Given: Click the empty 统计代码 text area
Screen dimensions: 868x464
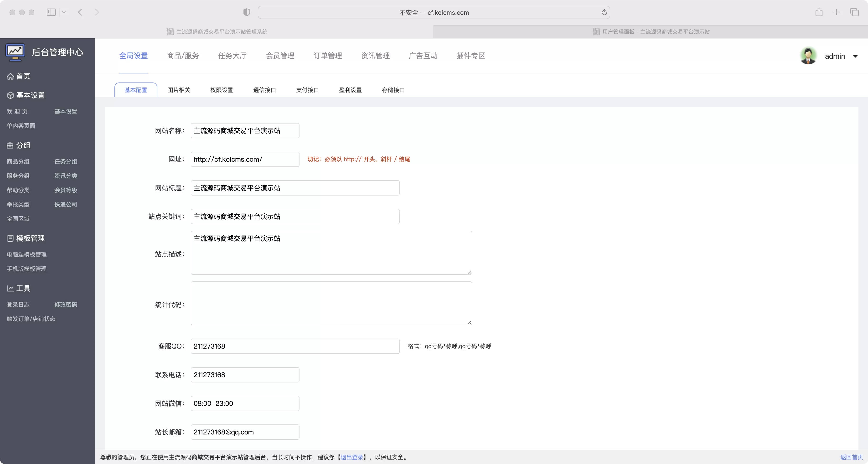Looking at the screenshot, I should tap(331, 303).
